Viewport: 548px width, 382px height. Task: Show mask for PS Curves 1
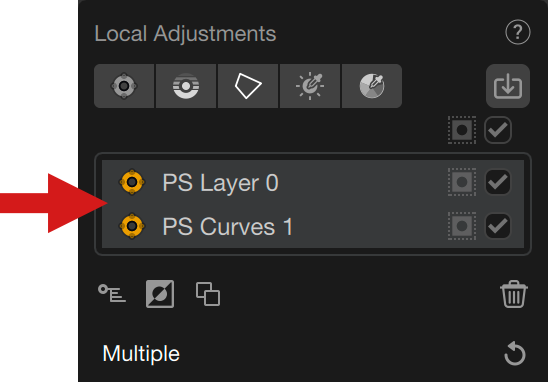click(x=462, y=226)
